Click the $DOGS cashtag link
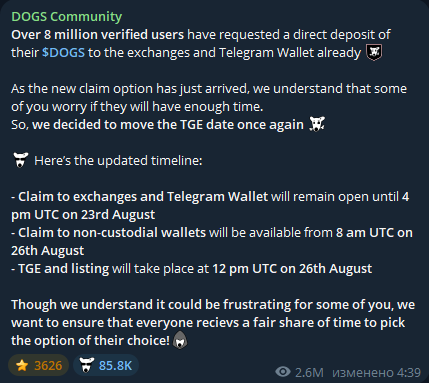 pos(63,53)
